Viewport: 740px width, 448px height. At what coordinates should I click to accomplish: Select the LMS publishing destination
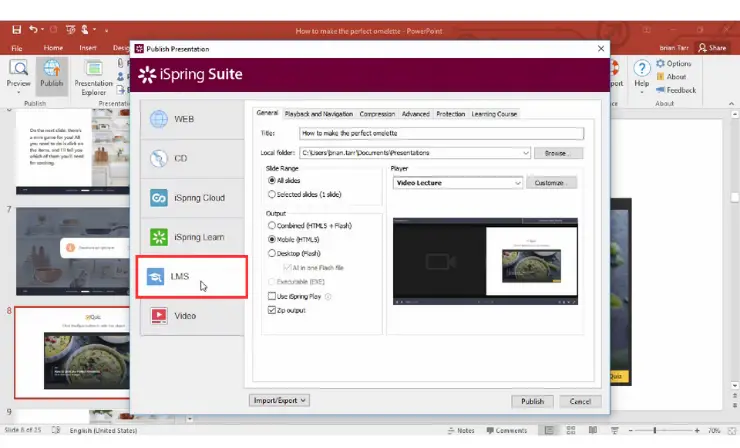[x=192, y=277]
